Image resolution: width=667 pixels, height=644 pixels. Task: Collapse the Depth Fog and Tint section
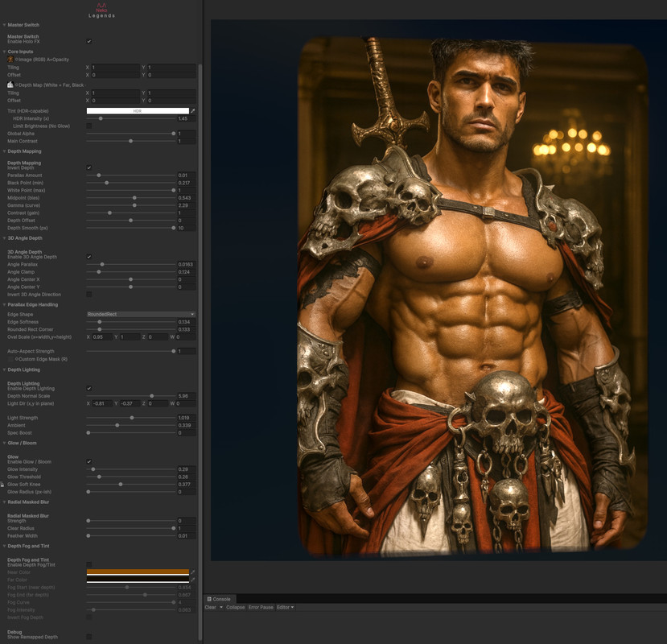[4, 546]
